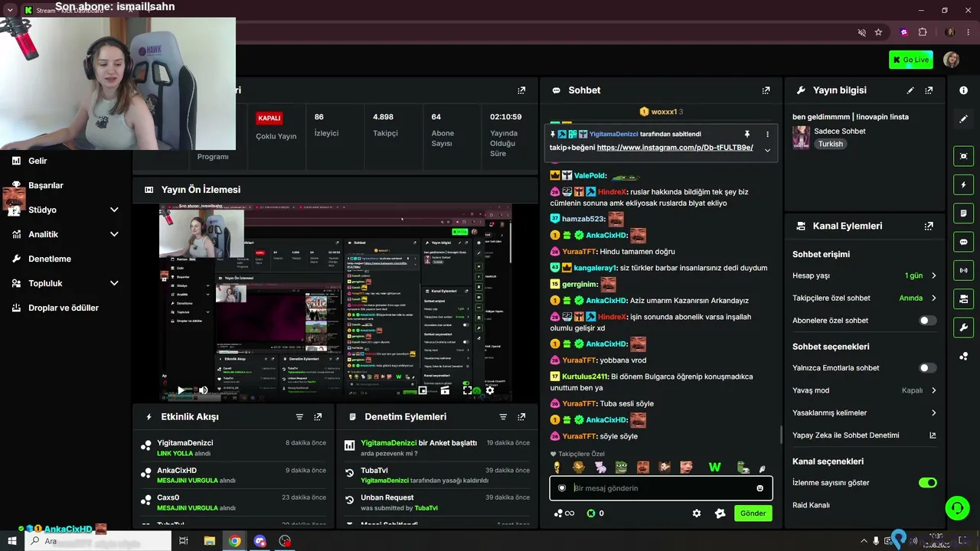Play the stream preview video
Screen dimensions: 980x551
[181, 390]
